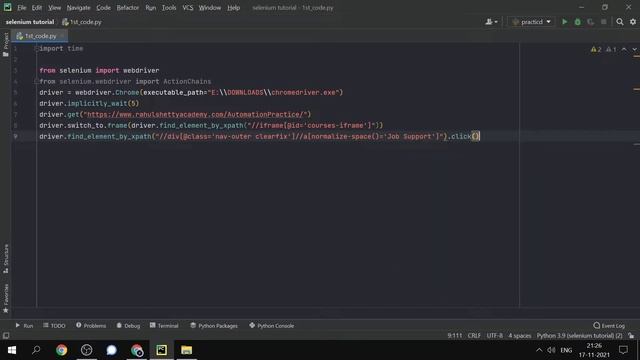Go to previous highlighted error arrow
Image resolution: width=640 pixels, height=360 pixels.
click(x=624, y=49)
